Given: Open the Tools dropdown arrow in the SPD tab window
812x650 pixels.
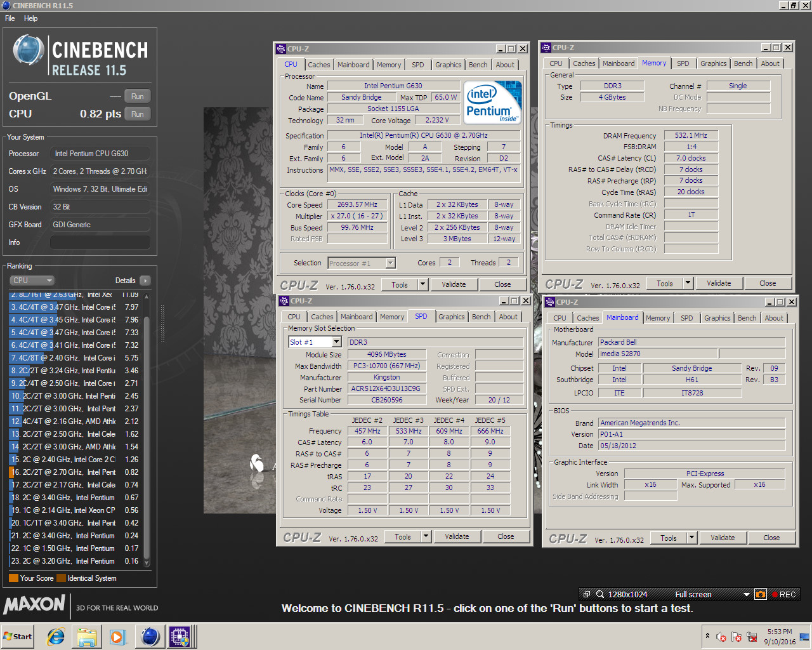Looking at the screenshot, I should pos(426,536).
